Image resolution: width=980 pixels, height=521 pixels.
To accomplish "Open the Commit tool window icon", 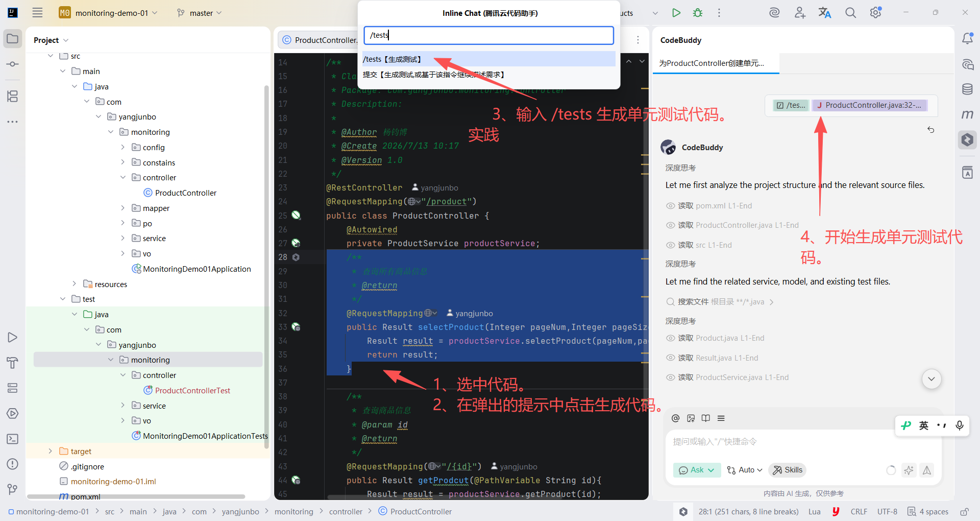I will [x=13, y=64].
